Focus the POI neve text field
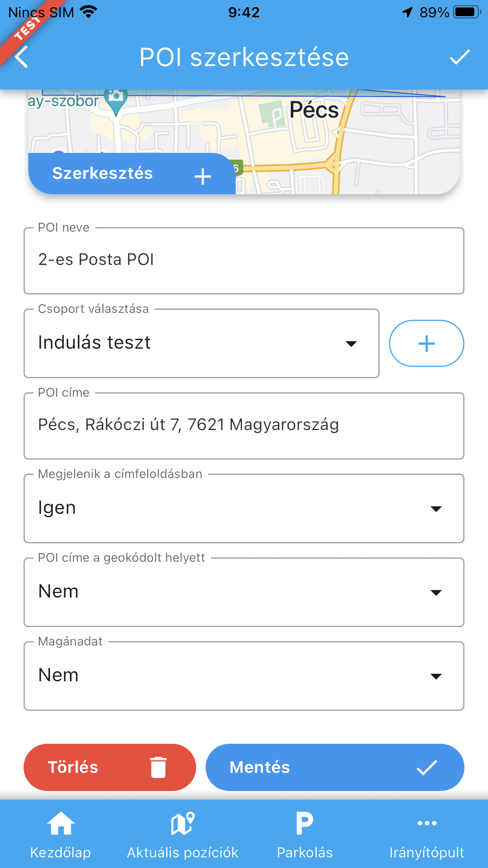The width and height of the screenshot is (488, 868). pyautogui.click(x=244, y=260)
